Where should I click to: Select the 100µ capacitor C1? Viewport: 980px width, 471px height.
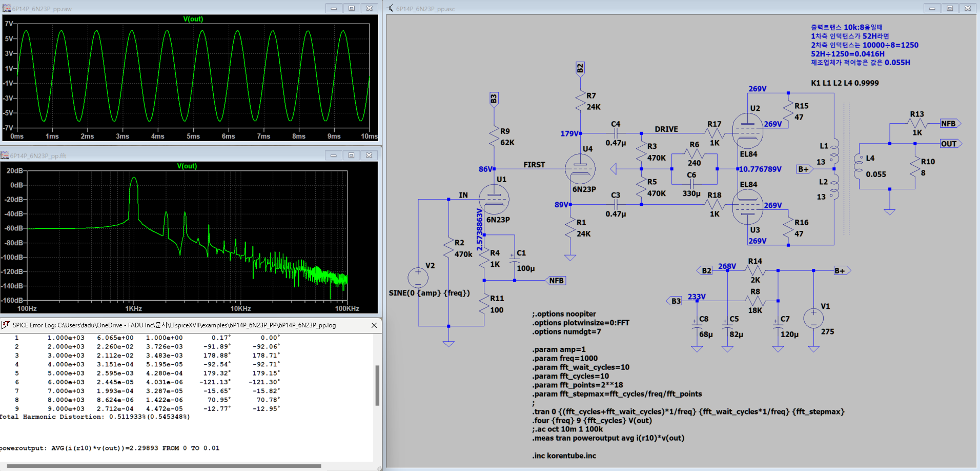[515, 261]
